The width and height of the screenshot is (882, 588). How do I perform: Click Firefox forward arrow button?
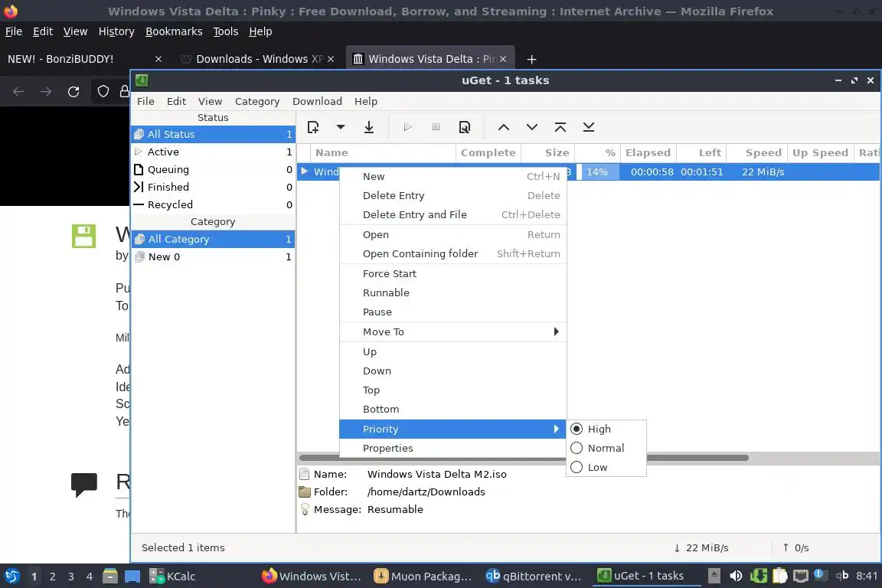(x=46, y=92)
